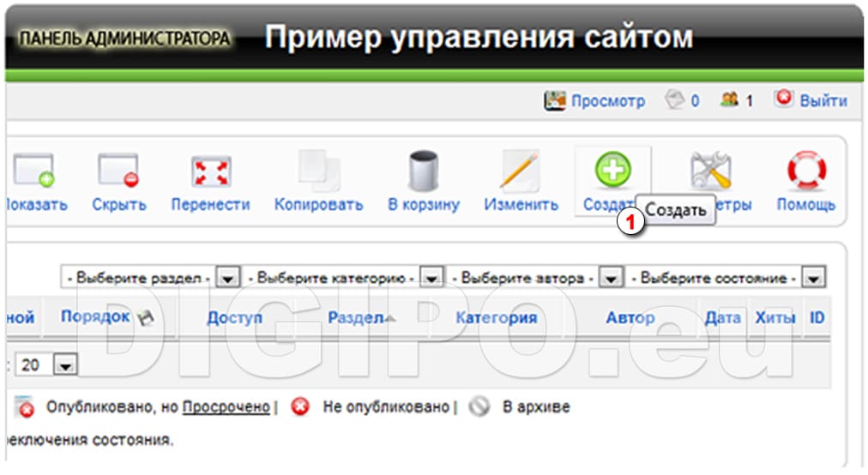Click the Помощь label text
The image size is (868, 475).
tap(806, 205)
